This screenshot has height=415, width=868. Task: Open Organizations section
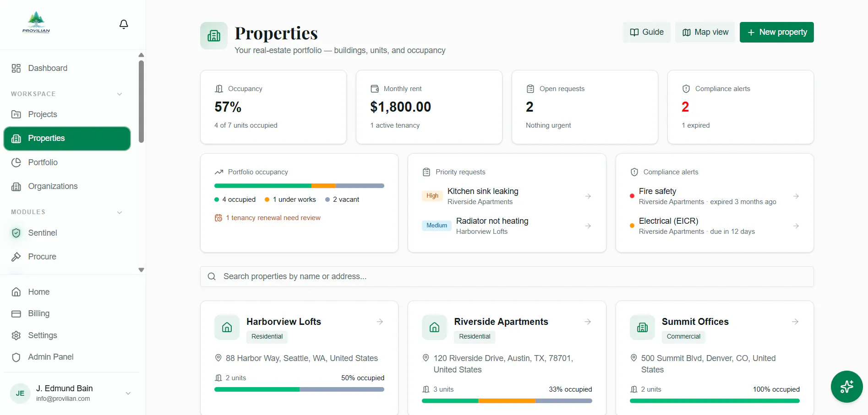67,186
